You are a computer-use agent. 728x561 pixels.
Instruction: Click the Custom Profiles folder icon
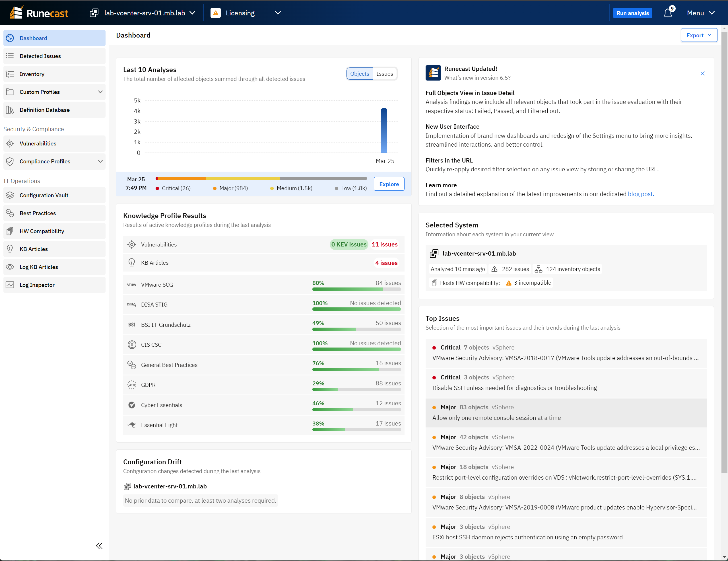(10, 92)
